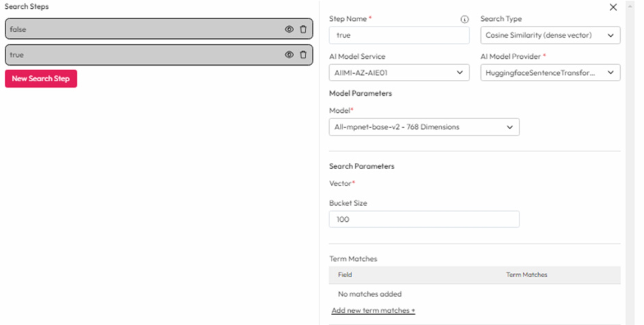The width and height of the screenshot is (644, 325).
Task: Close the step settings panel
Action: [x=613, y=7]
